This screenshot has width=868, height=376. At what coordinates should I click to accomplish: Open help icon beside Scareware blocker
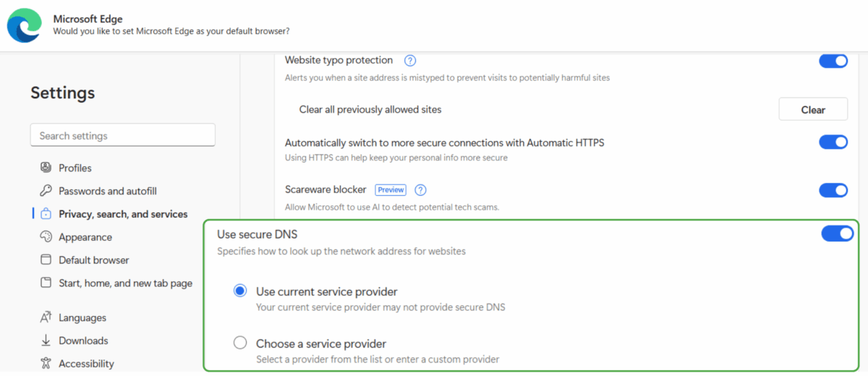(420, 190)
